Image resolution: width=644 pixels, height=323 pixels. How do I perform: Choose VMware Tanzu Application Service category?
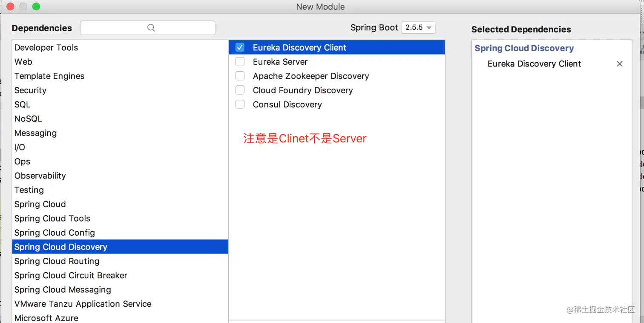click(x=120, y=304)
